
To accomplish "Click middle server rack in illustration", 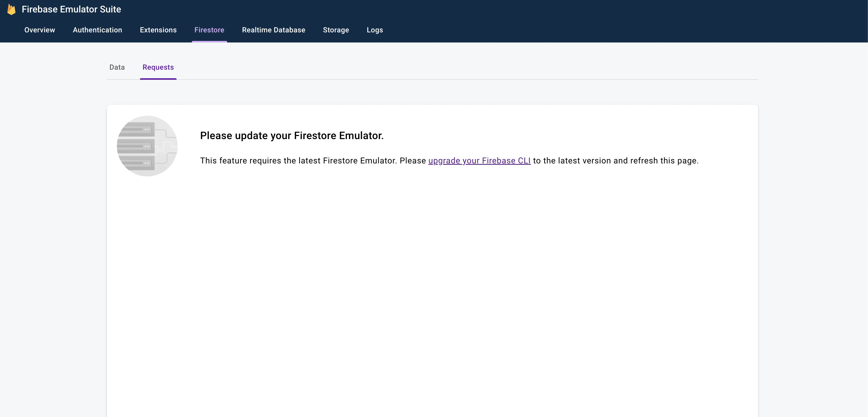I will click(x=136, y=146).
